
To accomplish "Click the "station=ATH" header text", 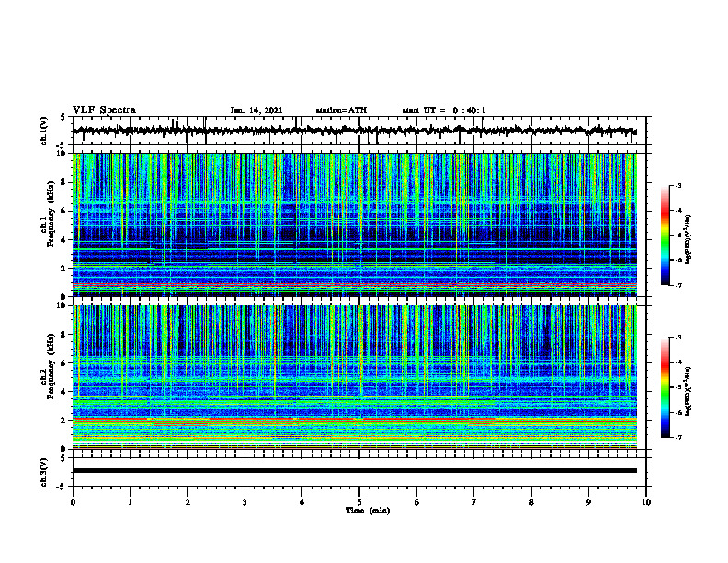I will click(341, 110).
